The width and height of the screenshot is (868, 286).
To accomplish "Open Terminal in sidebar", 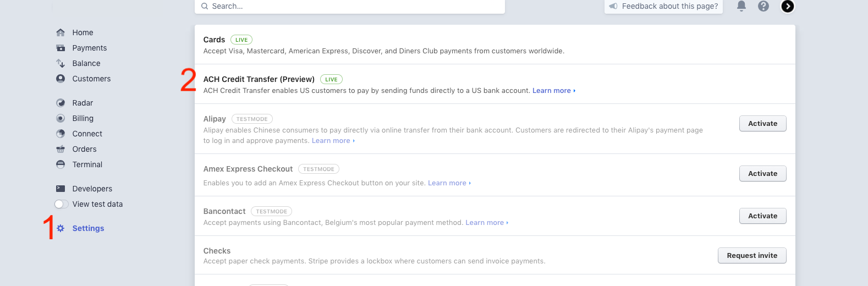I will 87,164.
